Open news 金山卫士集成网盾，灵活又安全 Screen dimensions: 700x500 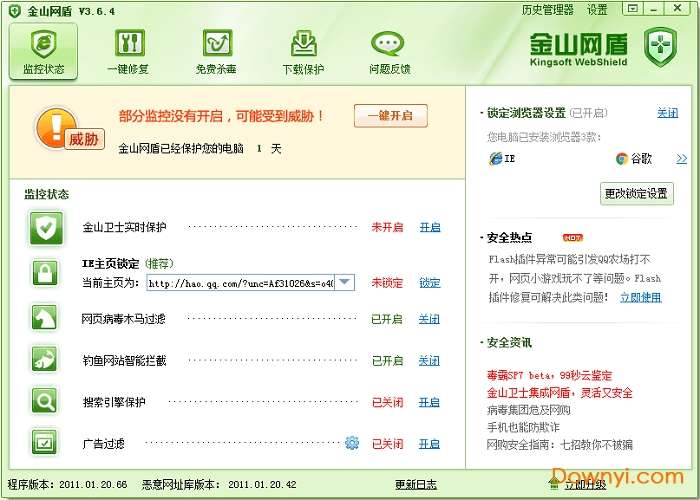(x=559, y=393)
